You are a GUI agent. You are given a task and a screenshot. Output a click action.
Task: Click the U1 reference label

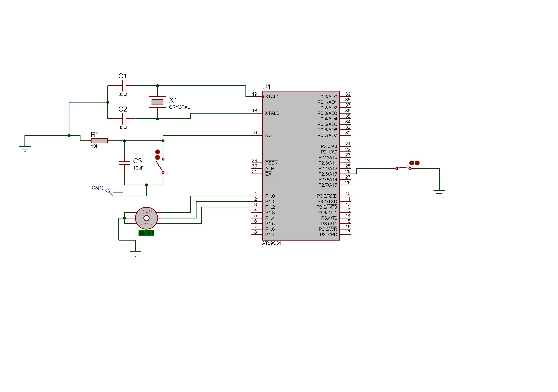click(x=266, y=87)
